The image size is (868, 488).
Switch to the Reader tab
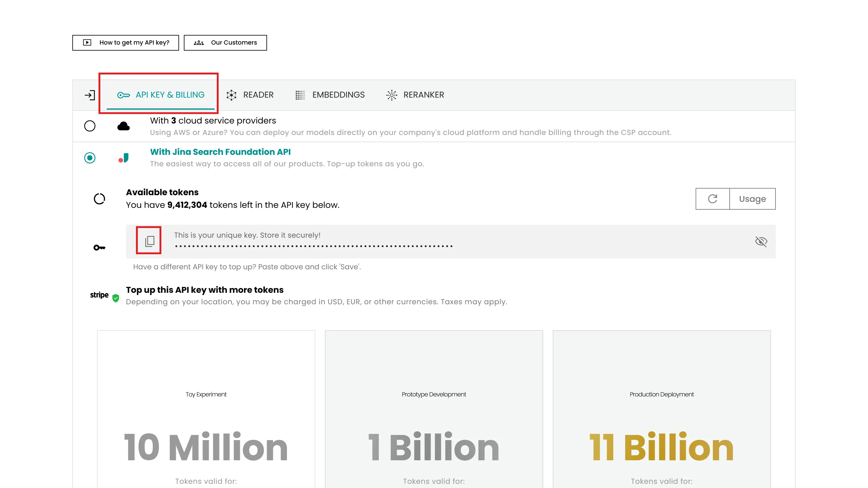[250, 95]
